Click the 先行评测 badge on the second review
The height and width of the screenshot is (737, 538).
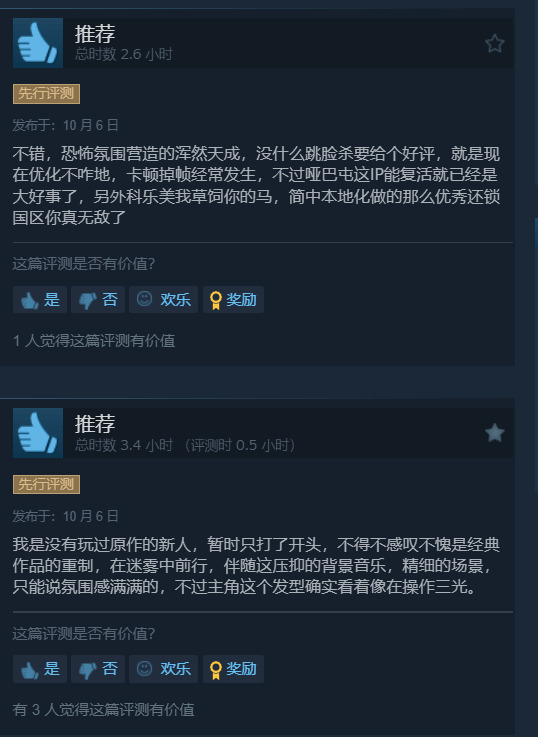point(47,484)
